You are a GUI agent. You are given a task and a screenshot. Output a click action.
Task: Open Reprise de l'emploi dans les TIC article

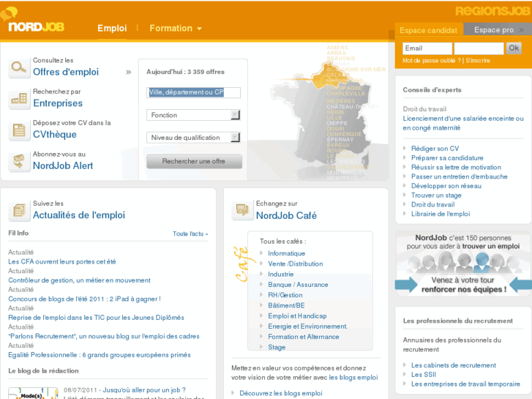point(96,318)
